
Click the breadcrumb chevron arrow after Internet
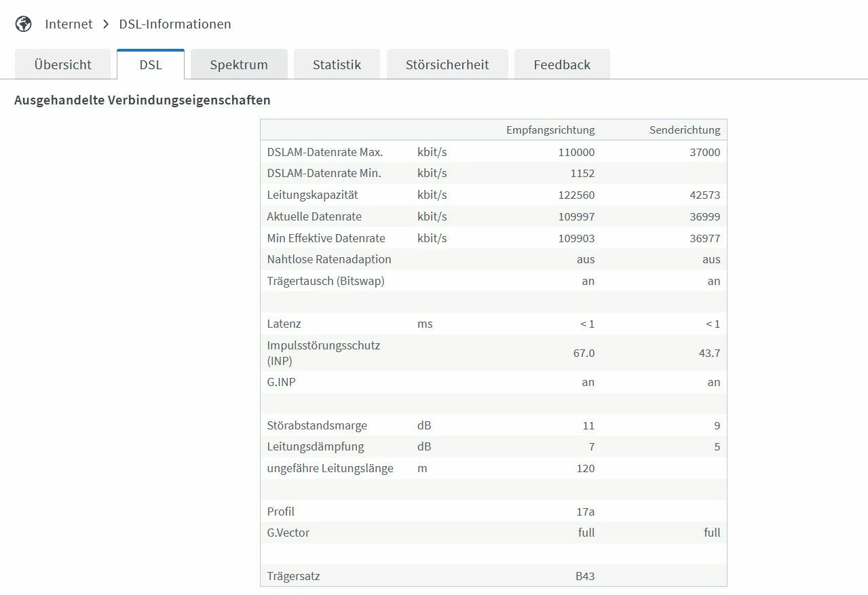pos(106,24)
